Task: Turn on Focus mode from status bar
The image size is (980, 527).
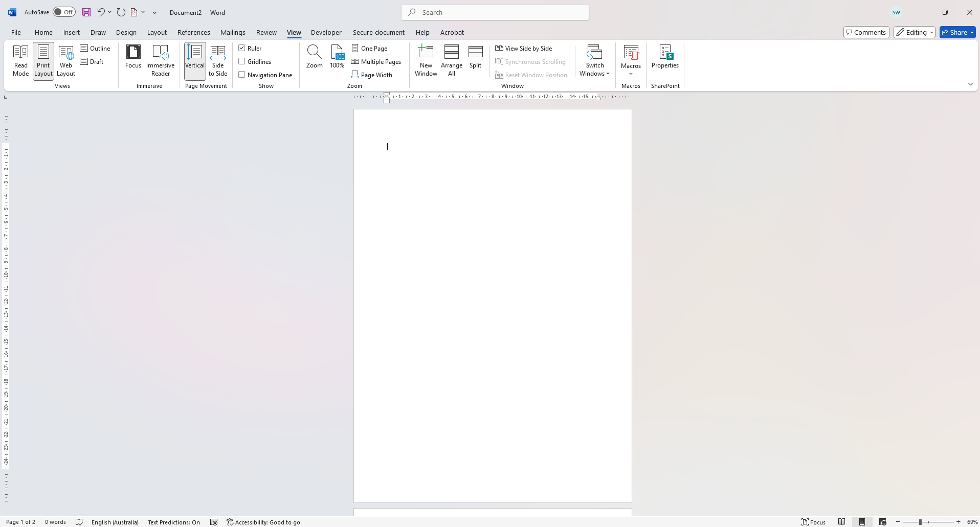Action: [813, 522]
